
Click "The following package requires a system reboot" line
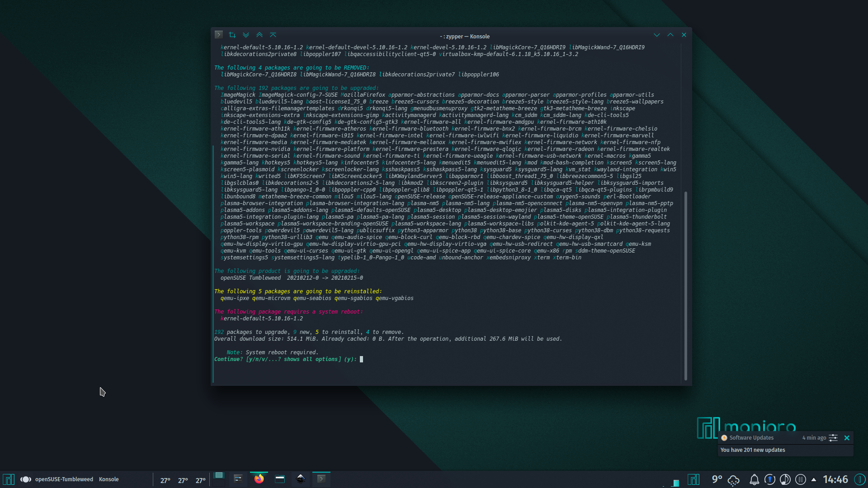pos(288,312)
